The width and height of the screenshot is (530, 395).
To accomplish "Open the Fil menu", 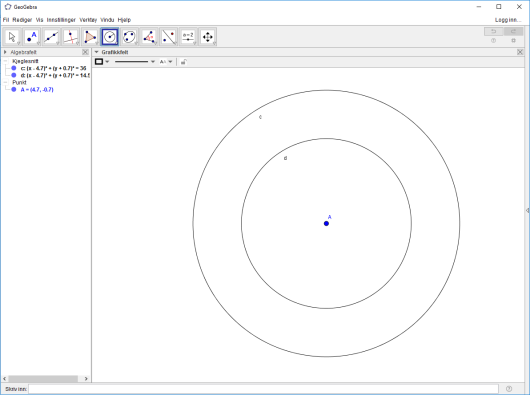I will coord(6,20).
